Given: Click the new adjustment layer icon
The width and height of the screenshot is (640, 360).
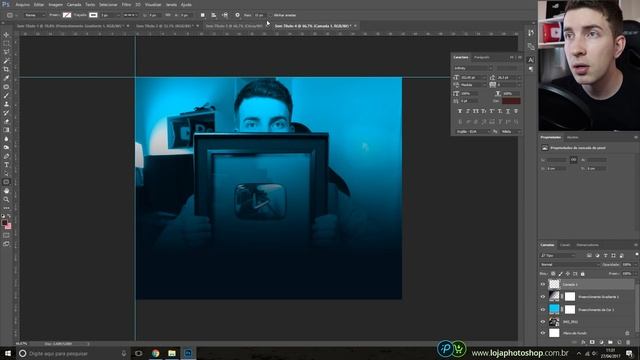Looking at the screenshot, I should tap(601, 342).
